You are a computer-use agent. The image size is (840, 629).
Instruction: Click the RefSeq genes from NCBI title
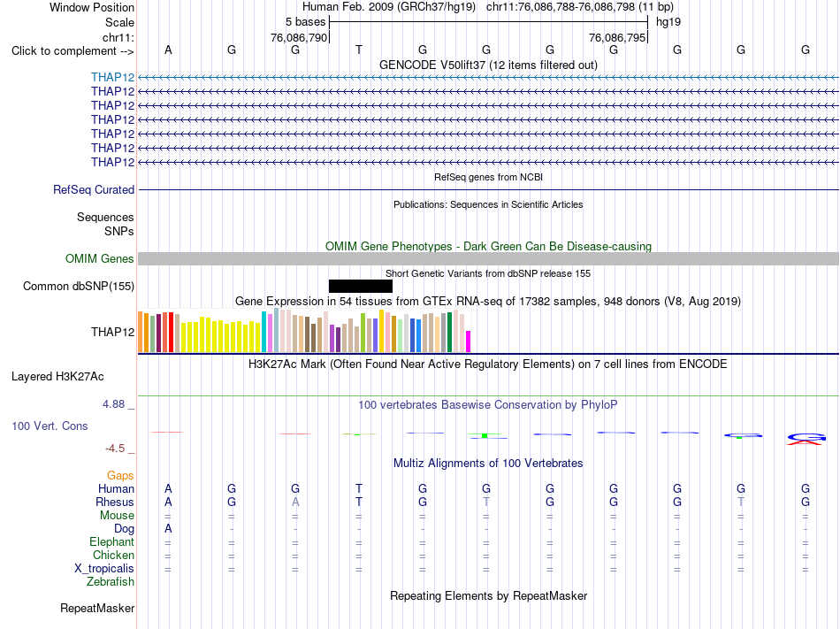click(488, 177)
